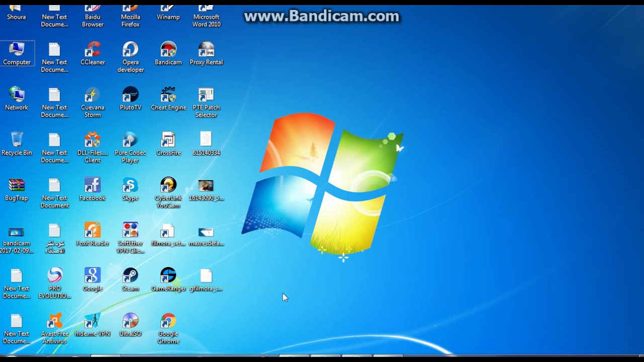The image size is (644, 362).
Task: Select the text file with Arabic name
Action: (54, 238)
